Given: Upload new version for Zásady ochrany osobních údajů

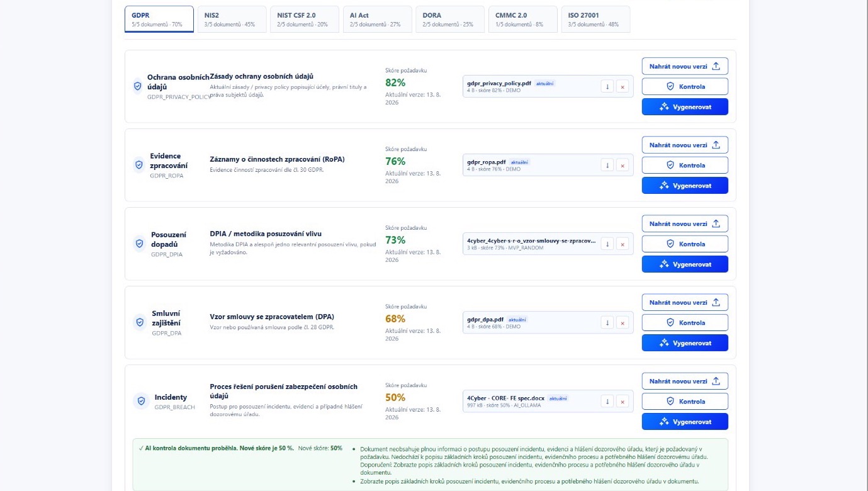Looking at the screenshot, I should (685, 66).
